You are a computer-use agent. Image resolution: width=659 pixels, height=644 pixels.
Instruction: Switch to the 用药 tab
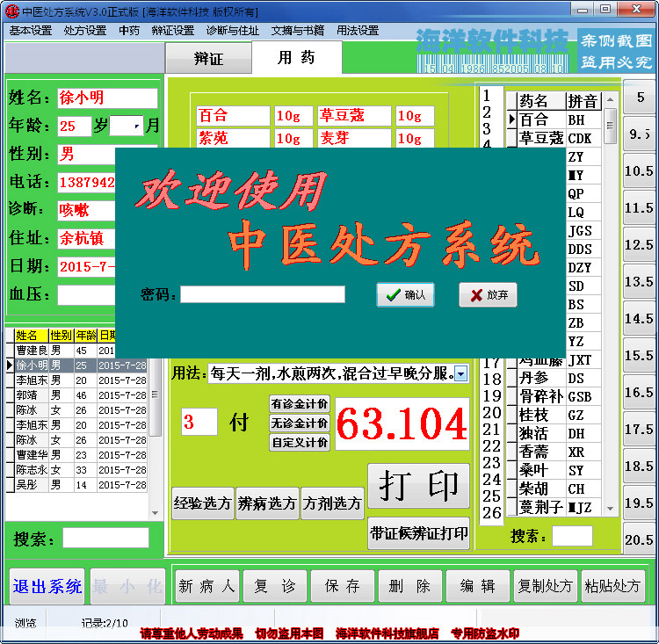tap(296, 58)
